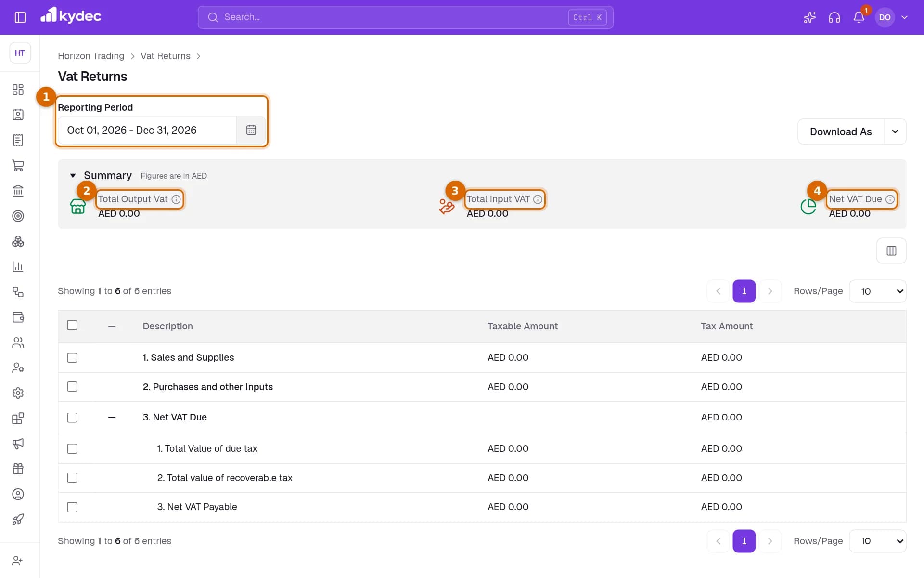The height and width of the screenshot is (578, 924).
Task: Click the Reporting Period date range field
Action: [147, 130]
